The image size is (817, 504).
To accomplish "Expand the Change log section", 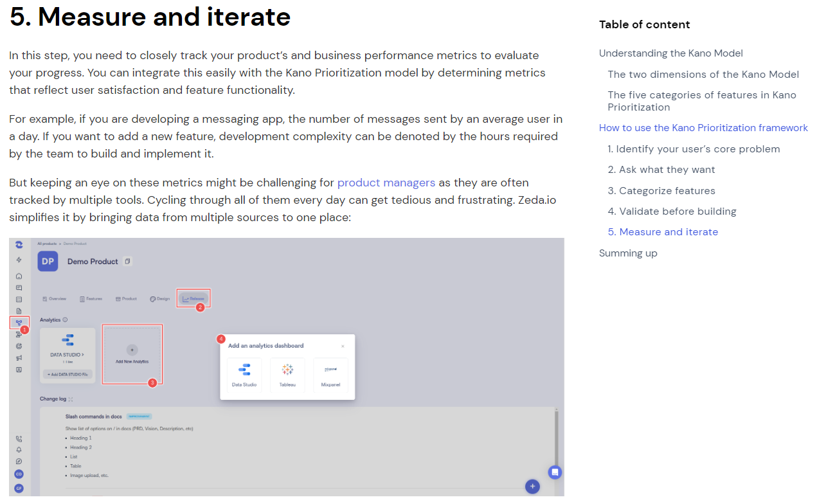I will 71,399.
